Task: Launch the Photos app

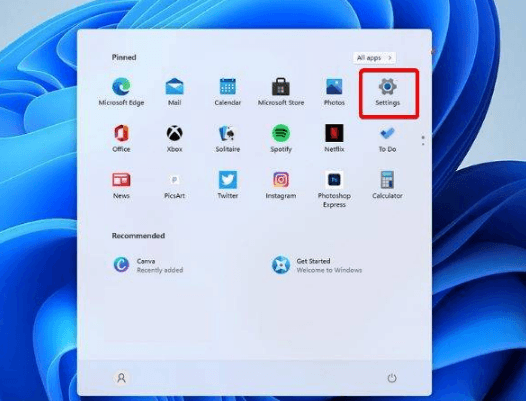Action: tap(334, 92)
